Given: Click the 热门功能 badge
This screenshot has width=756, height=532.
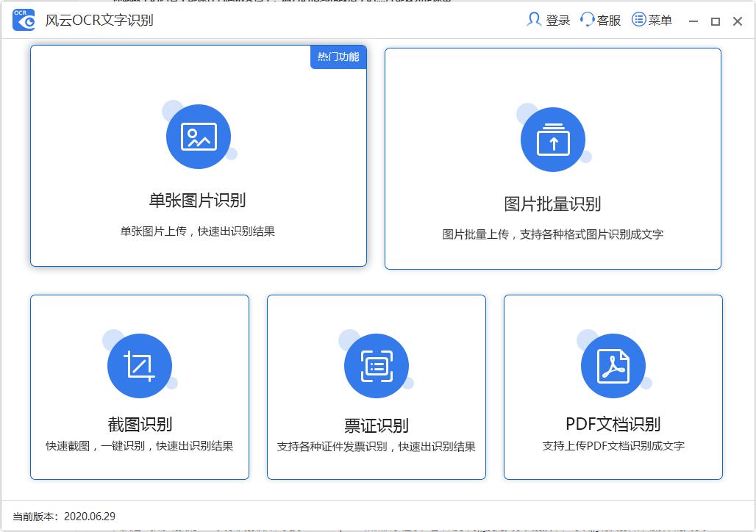Looking at the screenshot, I should [338, 57].
